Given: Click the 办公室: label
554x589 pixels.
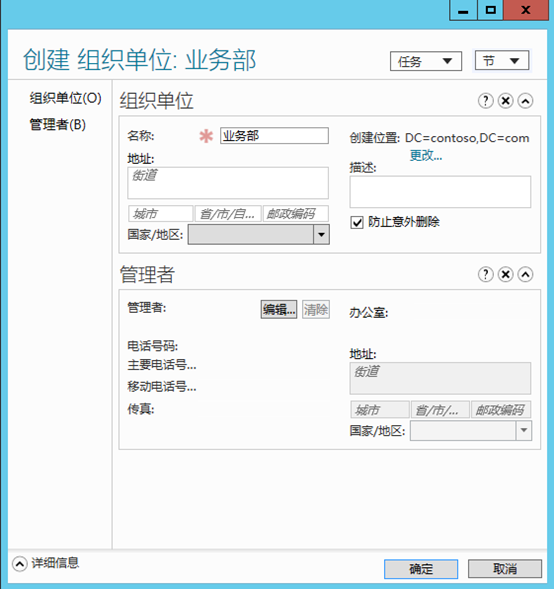Looking at the screenshot, I should click(369, 312).
